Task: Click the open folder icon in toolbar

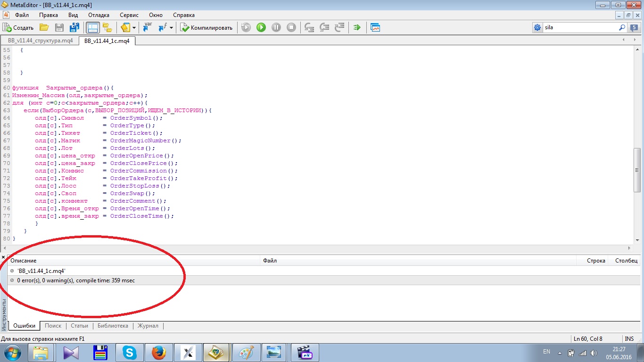Action: coord(44,28)
